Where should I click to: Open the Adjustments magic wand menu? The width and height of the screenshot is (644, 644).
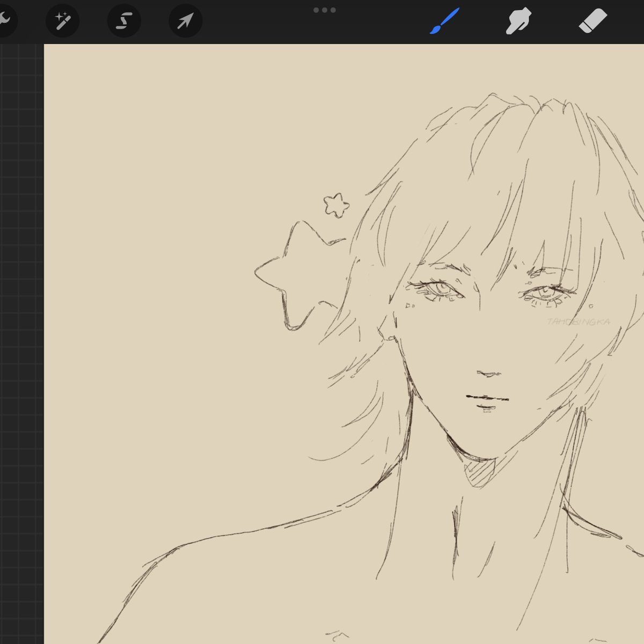(x=62, y=21)
